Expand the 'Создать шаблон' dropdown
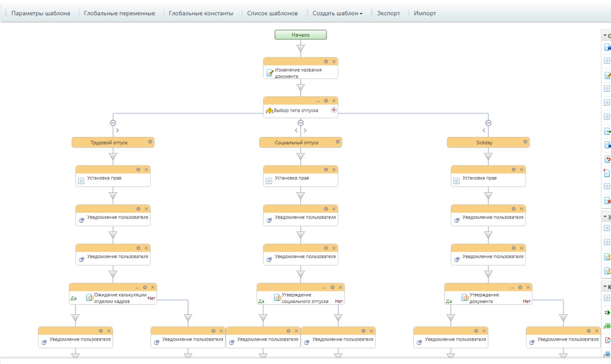 click(337, 13)
